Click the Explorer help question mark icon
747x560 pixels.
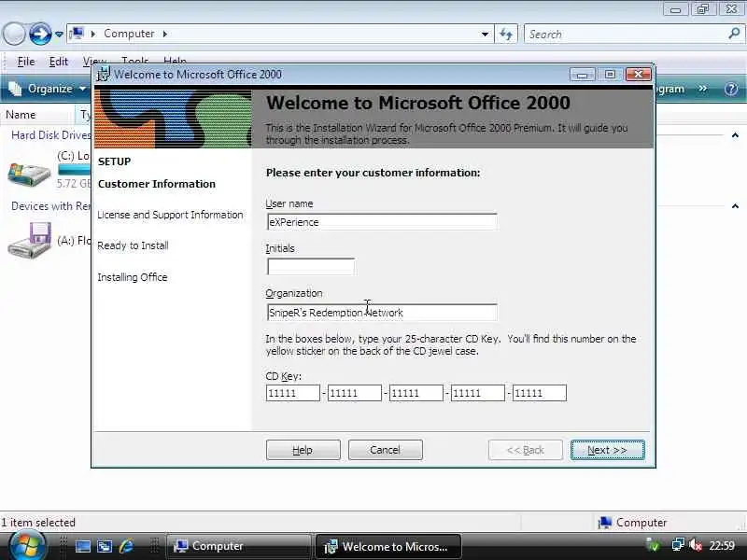coord(731,89)
